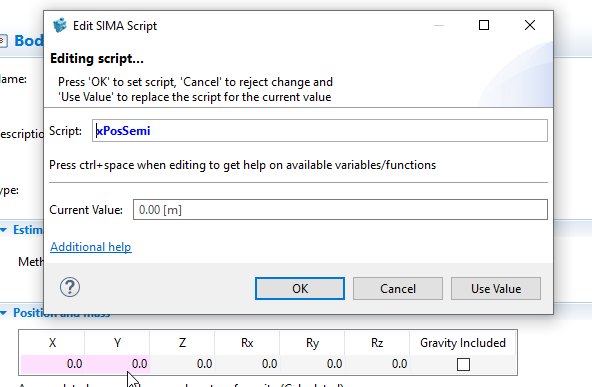Viewport: 592px width, 387px height.
Task: Click the Current Value field
Action: (340, 210)
